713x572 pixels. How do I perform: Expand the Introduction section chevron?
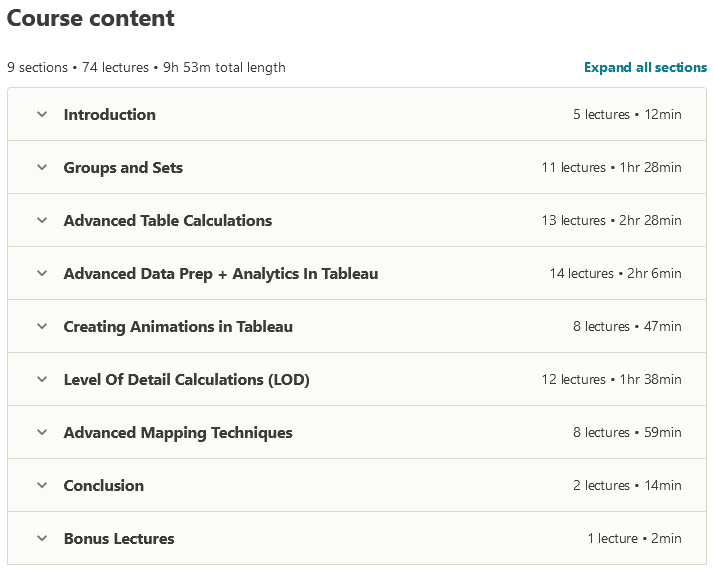point(42,114)
